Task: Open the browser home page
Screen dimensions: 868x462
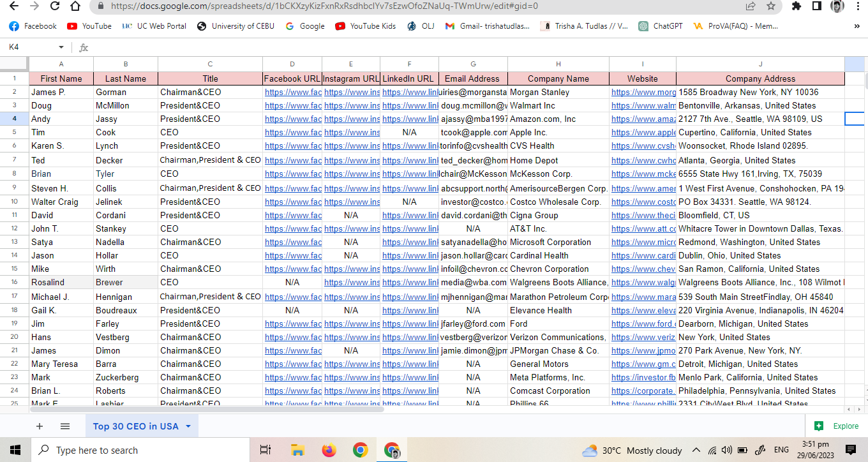Action: pyautogui.click(x=75, y=6)
